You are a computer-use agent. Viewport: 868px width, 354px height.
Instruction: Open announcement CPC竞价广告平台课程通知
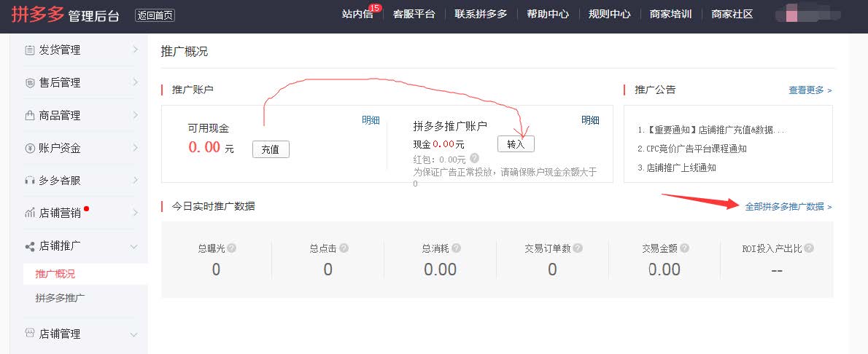click(692, 149)
